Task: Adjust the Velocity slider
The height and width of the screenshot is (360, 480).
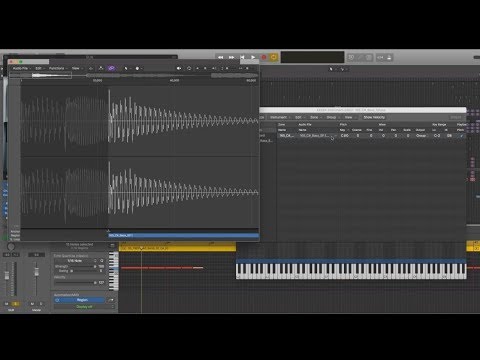Action: coord(75,283)
